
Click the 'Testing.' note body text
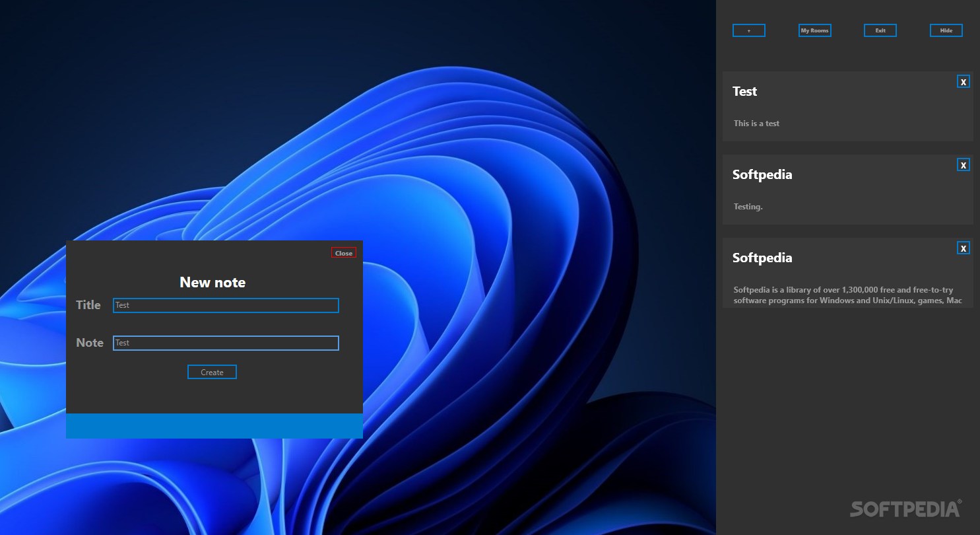pos(748,207)
